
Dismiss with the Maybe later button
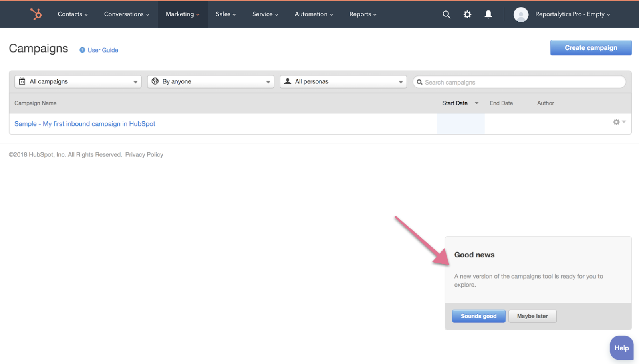(x=532, y=316)
